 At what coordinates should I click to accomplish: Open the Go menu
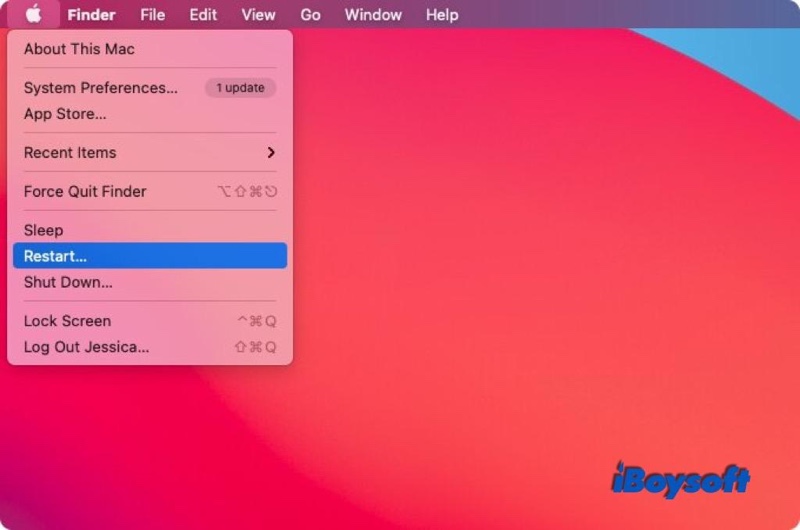(x=310, y=15)
